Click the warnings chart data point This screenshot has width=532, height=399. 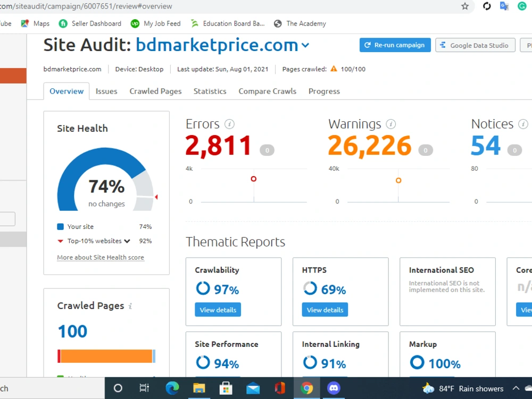tap(398, 180)
